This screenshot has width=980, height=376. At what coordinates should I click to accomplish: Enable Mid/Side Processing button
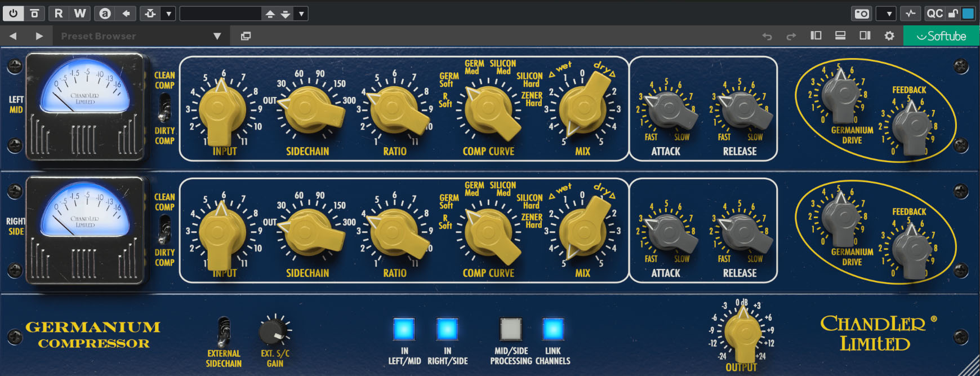click(x=511, y=329)
